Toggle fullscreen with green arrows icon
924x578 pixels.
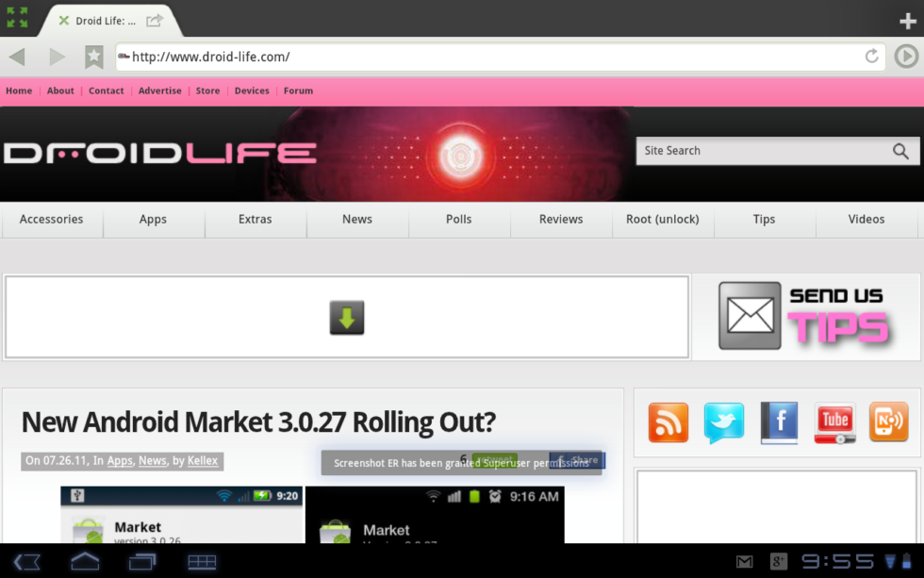pos(17,18)
